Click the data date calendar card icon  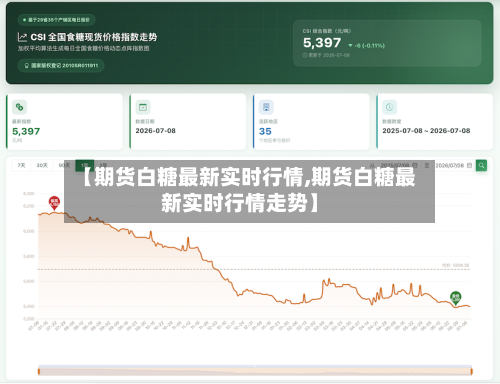click(143, 107)
